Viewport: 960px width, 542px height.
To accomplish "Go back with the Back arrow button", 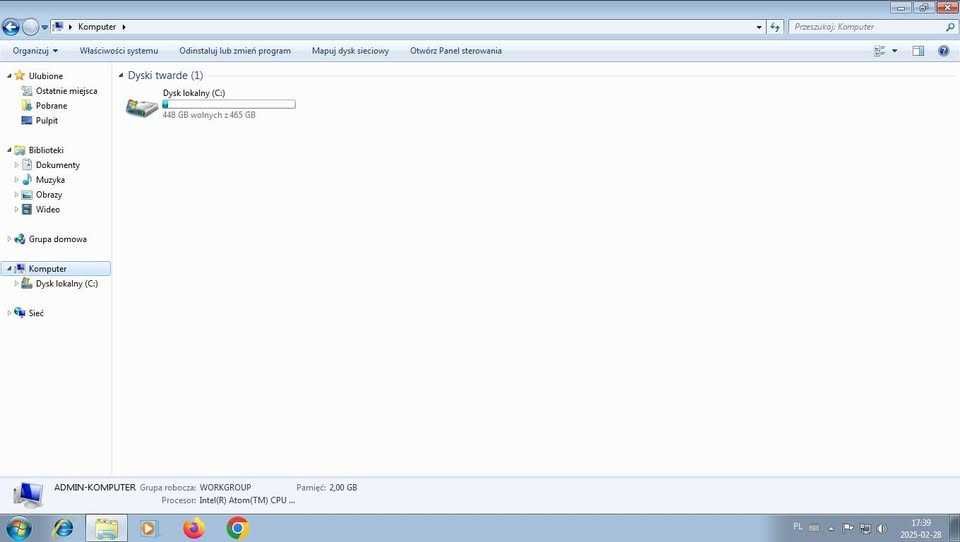I will 11,27.
